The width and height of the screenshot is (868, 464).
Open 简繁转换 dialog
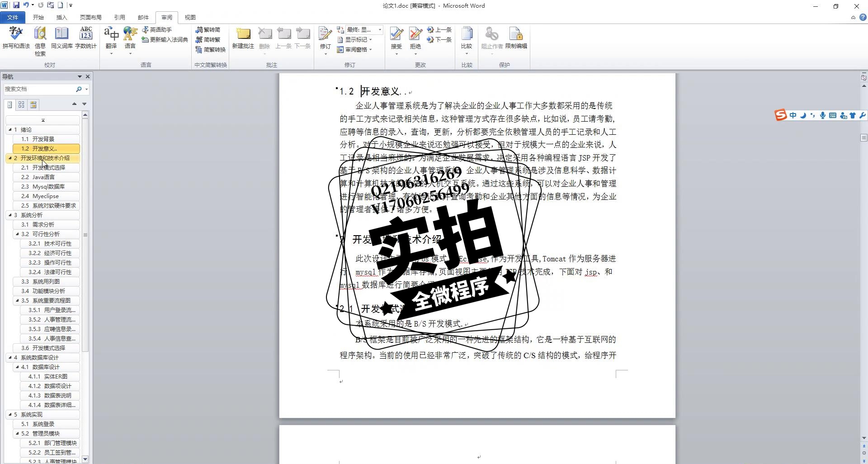point(211,50)
